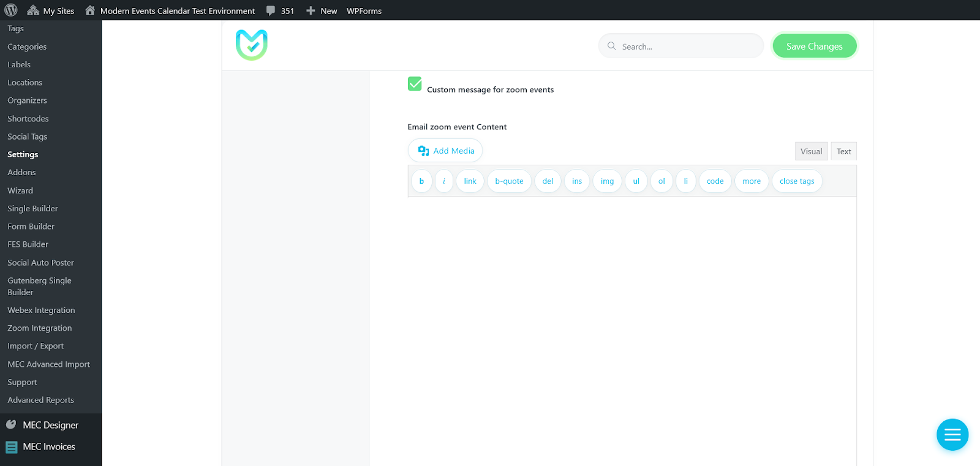Go to Locations in the sidebar
Screen dimensions: 980x466
pyautogui.click(x=25, y=83)
